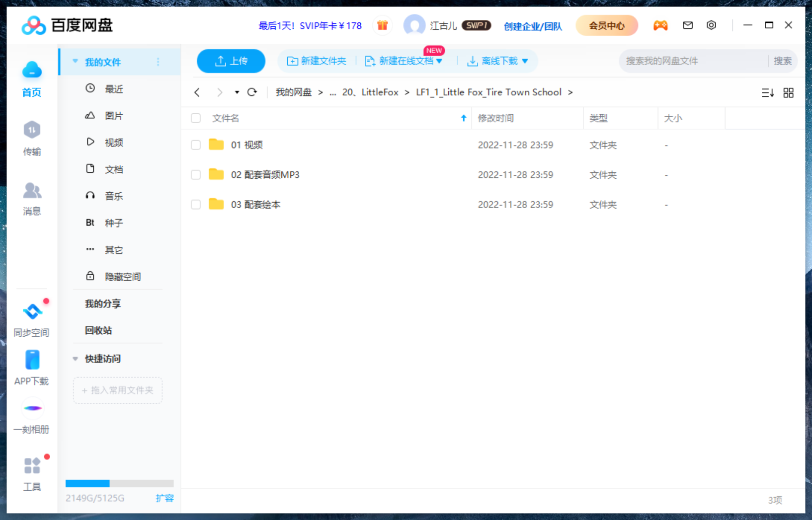Screen dimensions: 812x520
Task: Open 一刻相册 photo album
Action: coord(31,416)
